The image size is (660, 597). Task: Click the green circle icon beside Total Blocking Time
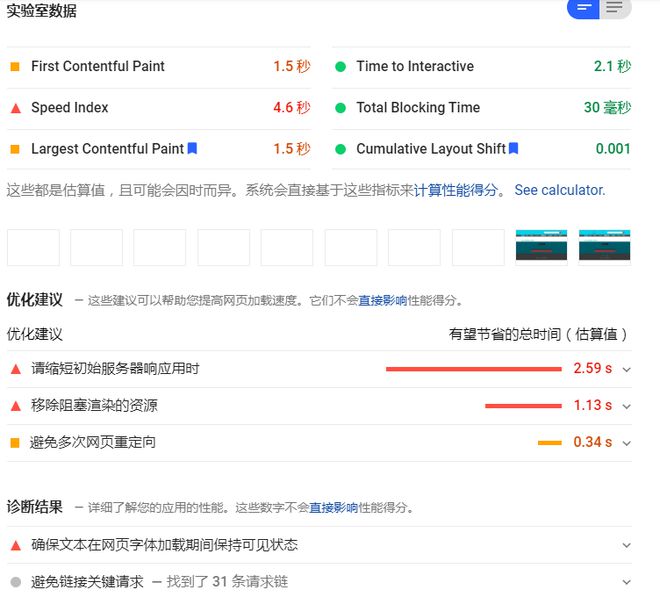click(341, 108)
